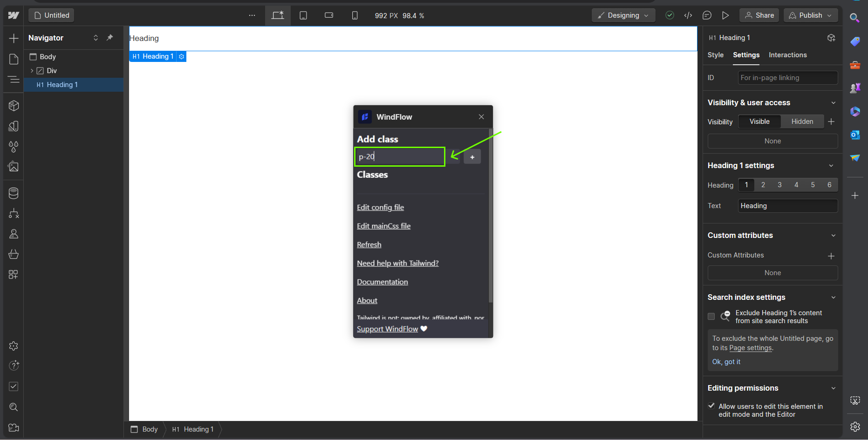Open the comments bubble icon
The image size is (868, 440).
(707, 15)
